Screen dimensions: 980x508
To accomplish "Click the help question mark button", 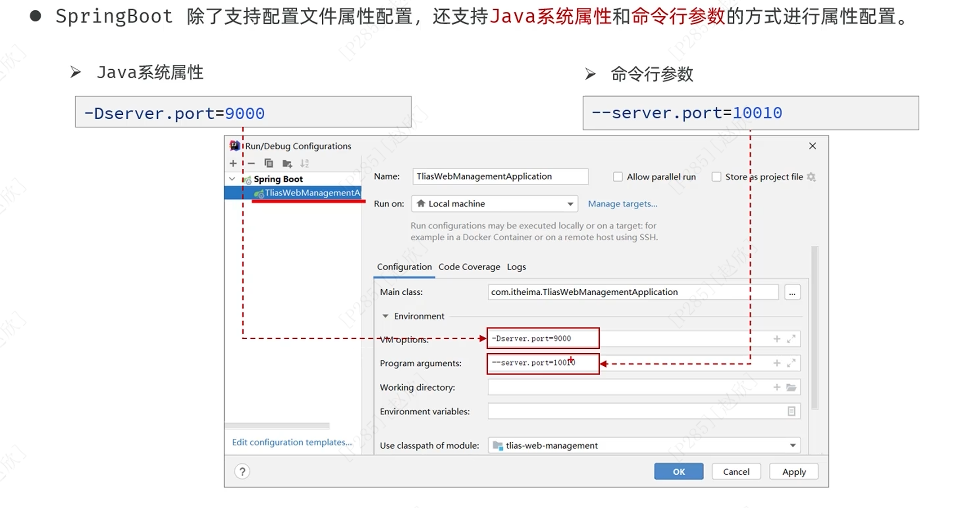I will point(242,472).
